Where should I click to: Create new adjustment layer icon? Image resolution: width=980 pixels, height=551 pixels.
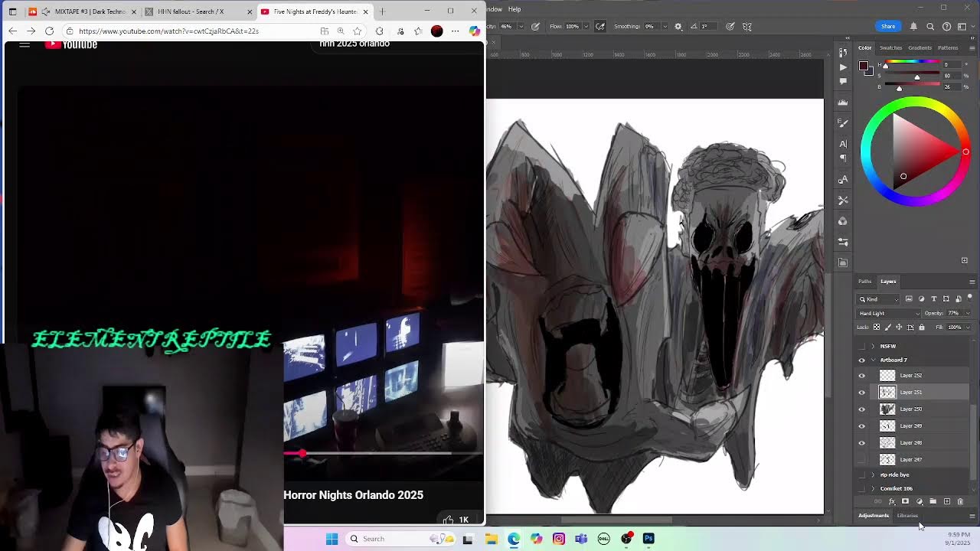coord(919,502)
